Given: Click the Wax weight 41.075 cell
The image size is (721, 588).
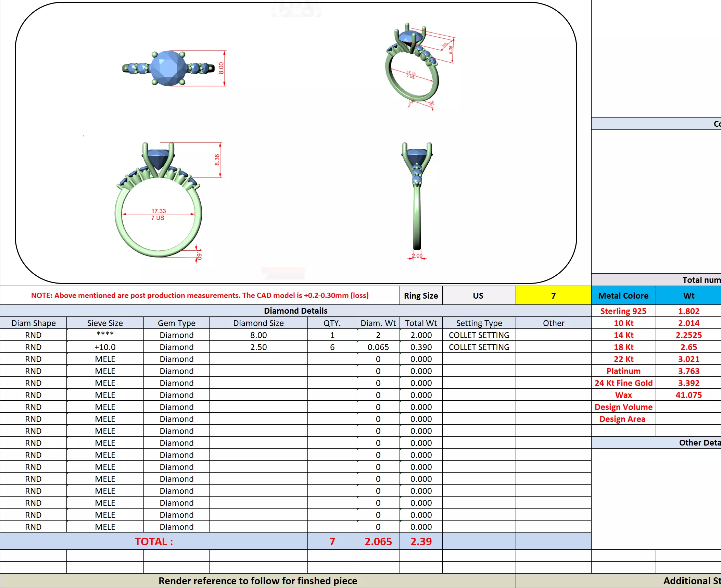Looking at the screenshot, I should coord(688,395).
